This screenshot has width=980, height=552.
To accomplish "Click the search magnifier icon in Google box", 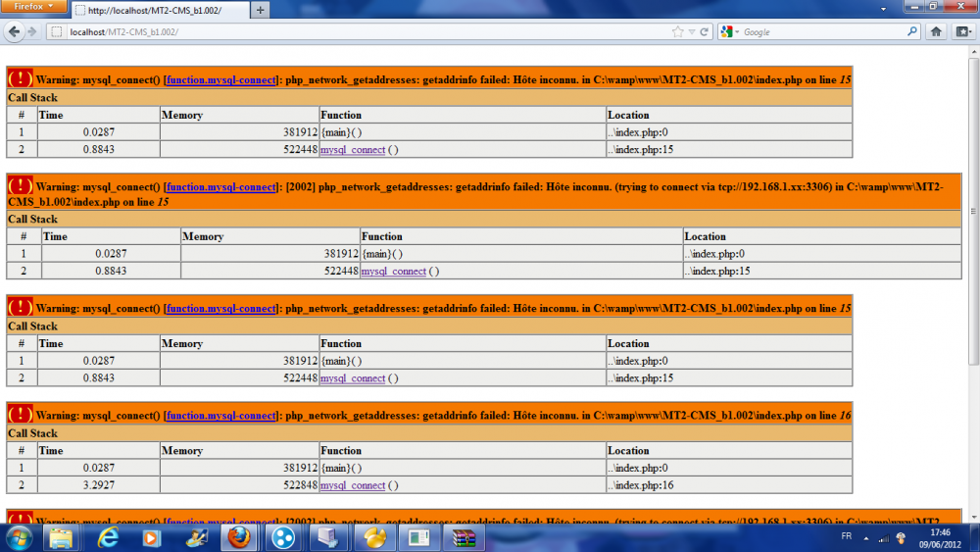I will (x=911, y=31).
